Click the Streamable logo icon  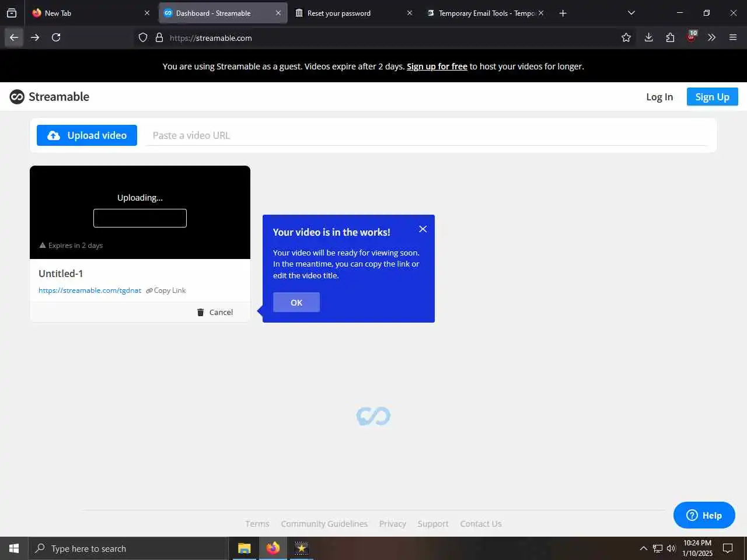[17, 97]
